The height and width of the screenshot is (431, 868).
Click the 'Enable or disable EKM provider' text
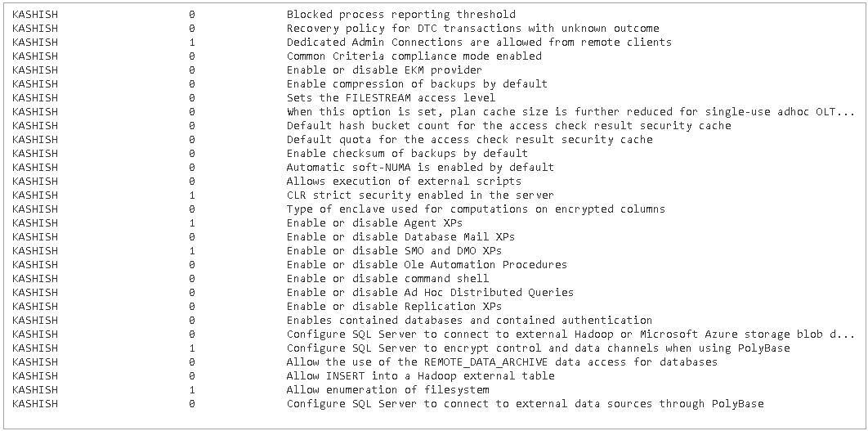384,70
